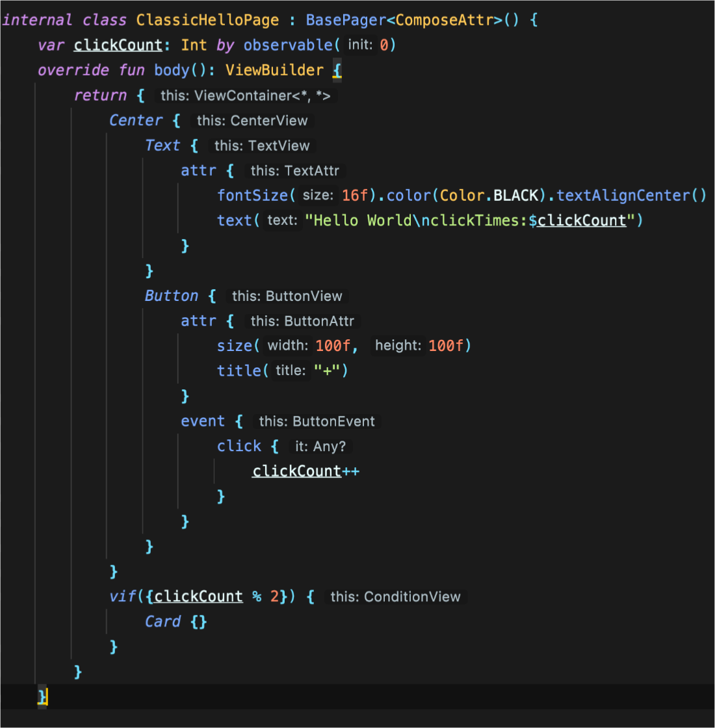Click the ClassicHelloPage class name

click(207, 20)
